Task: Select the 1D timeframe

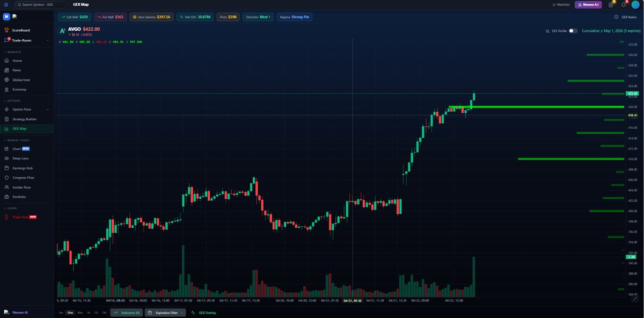Action: tap(96, 312)
